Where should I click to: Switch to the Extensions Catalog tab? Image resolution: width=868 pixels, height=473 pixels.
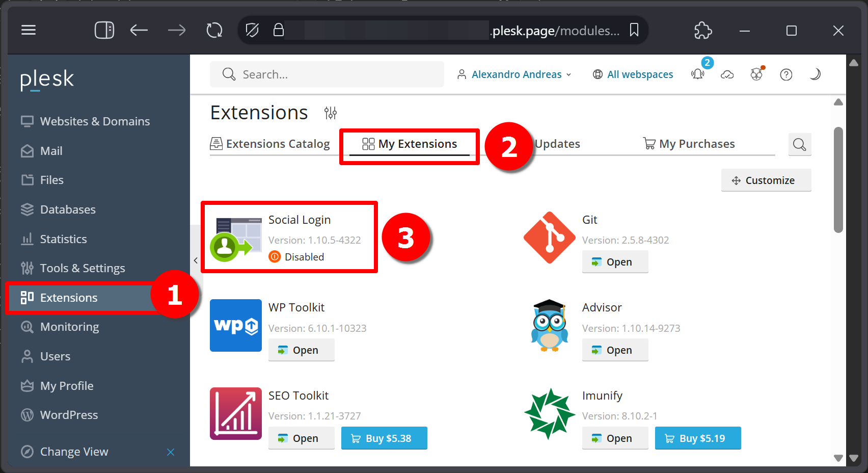tap(270, 144)
